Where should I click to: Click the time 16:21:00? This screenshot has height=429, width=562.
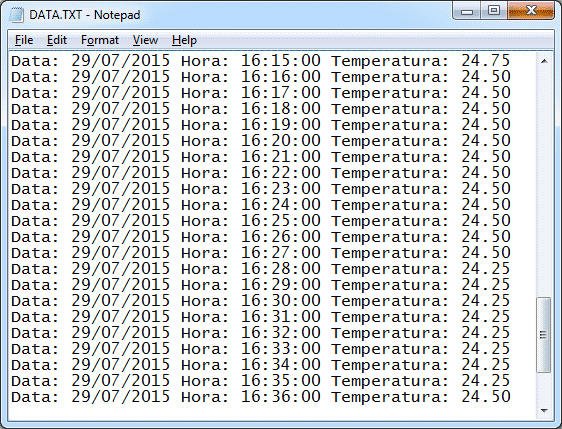pos(281,157)
